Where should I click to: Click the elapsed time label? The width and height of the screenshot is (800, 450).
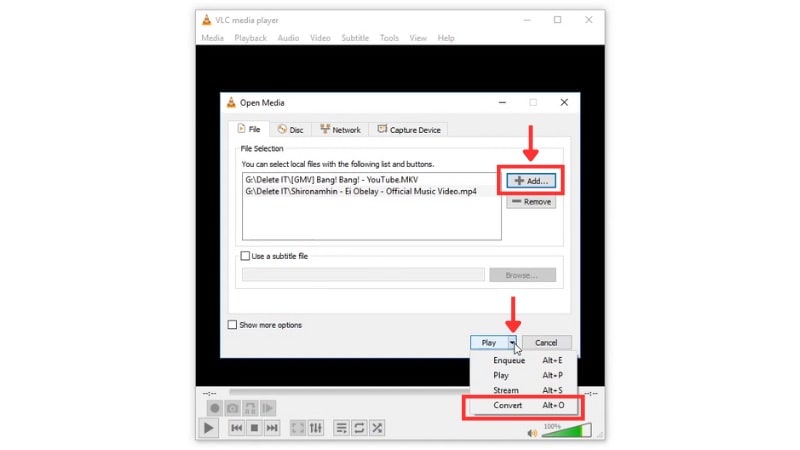[x=209, y=393]
